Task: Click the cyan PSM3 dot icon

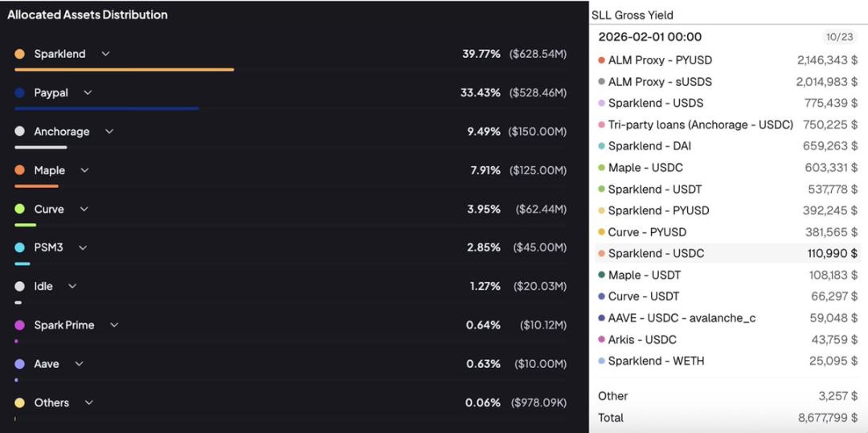Action: 19,247
